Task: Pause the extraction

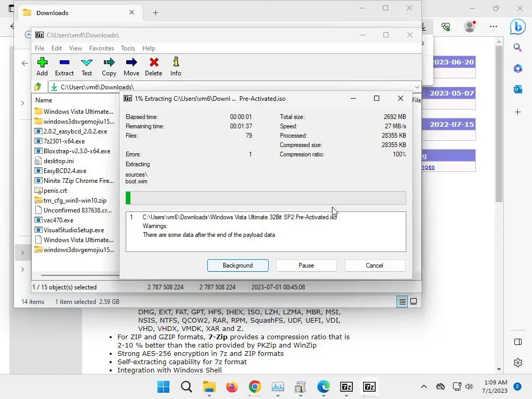Action: pyautogui.click(x=307, y=265)
